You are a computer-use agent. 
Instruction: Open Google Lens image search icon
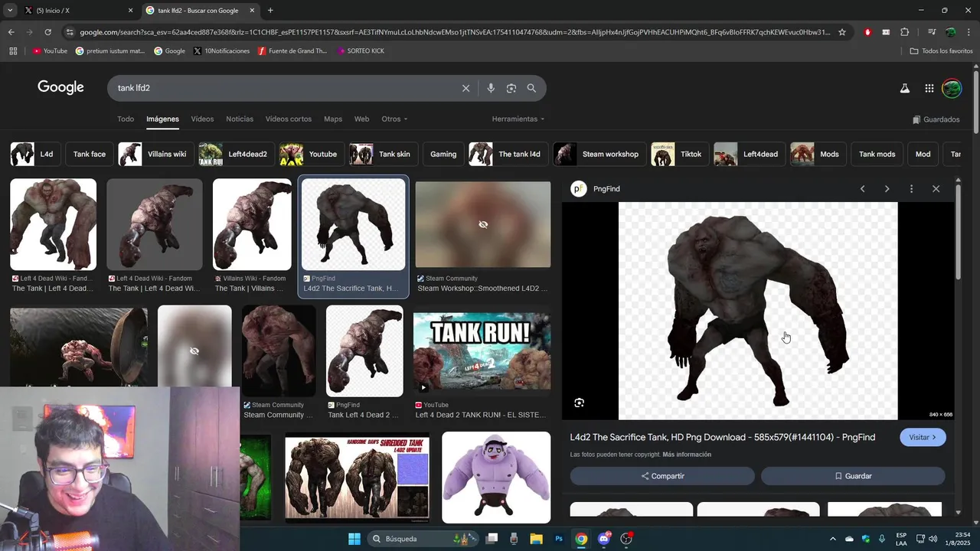point(511,88)
